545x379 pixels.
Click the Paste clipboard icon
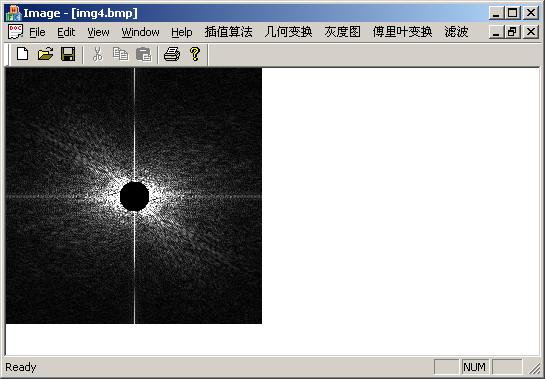(144, 54)
